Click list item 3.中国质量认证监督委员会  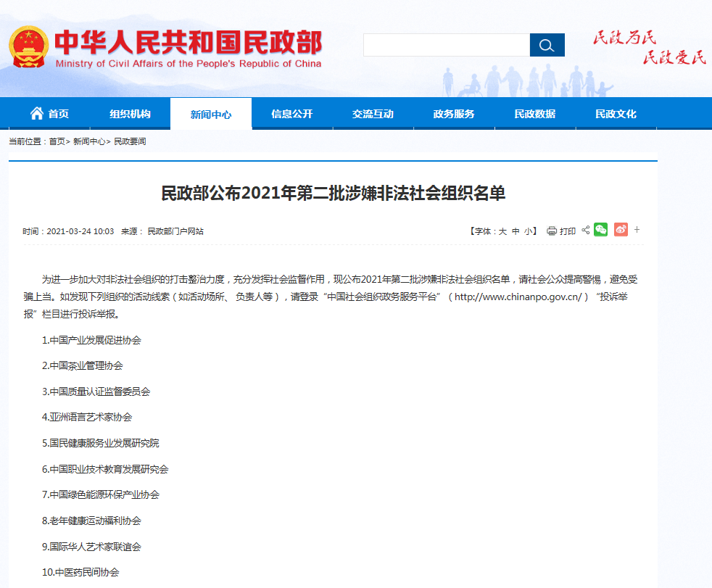(96, 392)
